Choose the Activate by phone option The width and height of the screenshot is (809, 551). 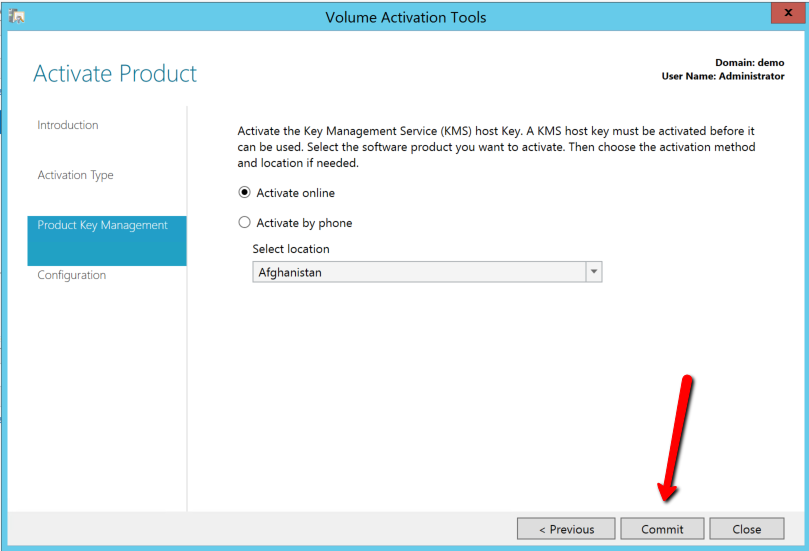(x=245, y=223)
